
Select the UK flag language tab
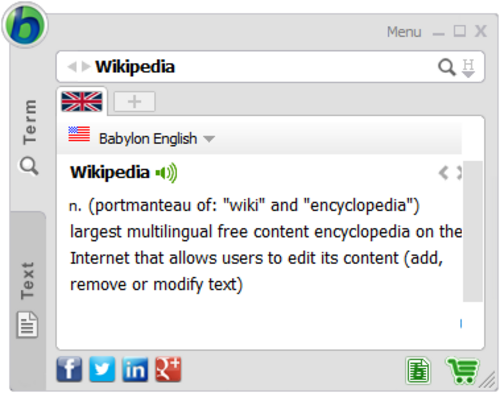pos(82,102)
